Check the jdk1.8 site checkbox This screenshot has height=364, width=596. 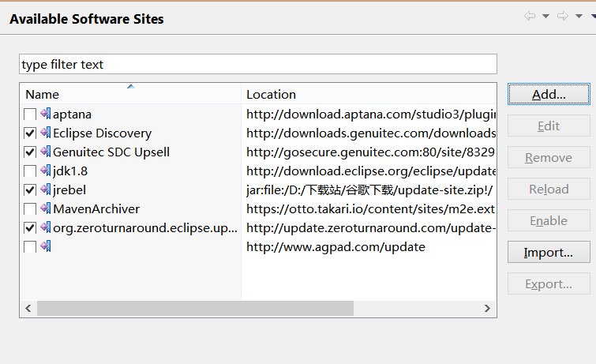[30, 171]
